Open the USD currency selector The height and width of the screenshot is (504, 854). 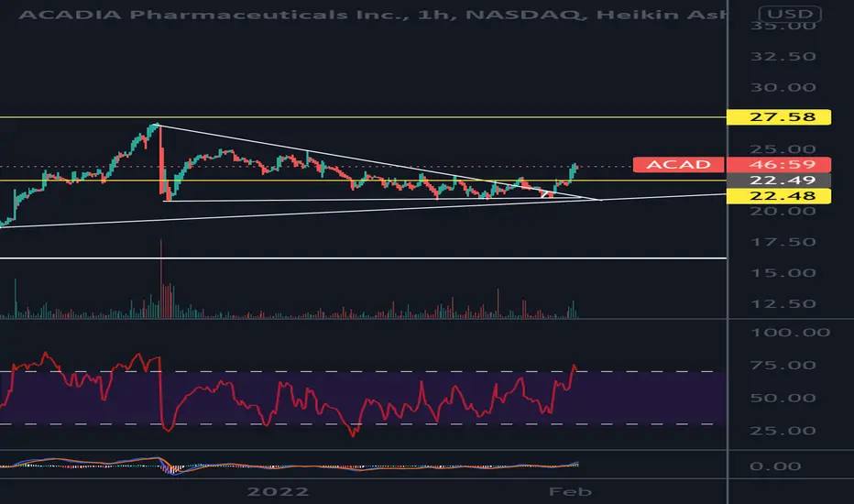tap(790, 14)
